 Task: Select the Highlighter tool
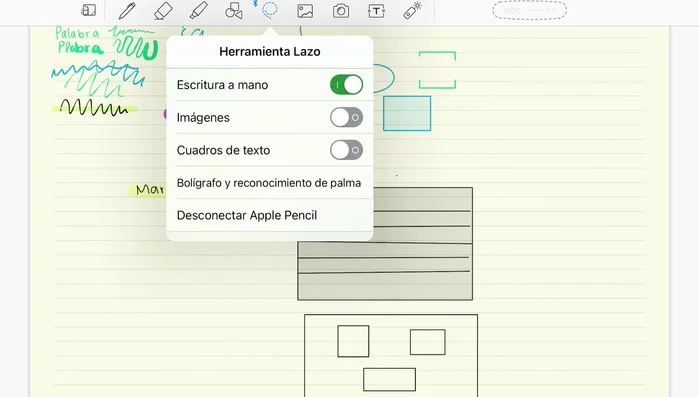click(198, 11)
